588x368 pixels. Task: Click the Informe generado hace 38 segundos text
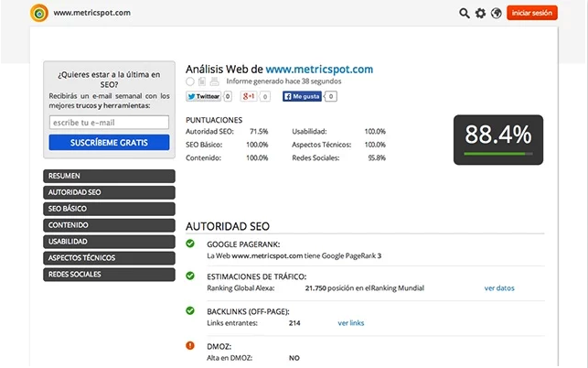(x=283, y=81)
